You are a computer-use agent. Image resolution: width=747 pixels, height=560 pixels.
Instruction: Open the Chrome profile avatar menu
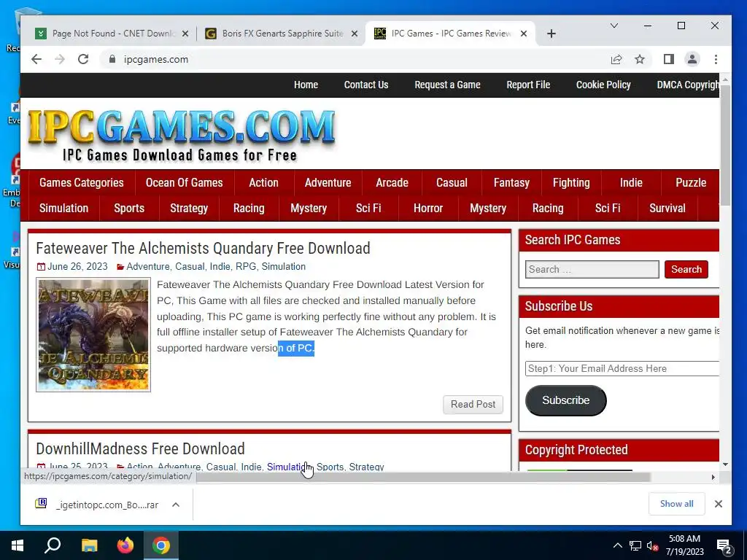click(x=692, y=59)
